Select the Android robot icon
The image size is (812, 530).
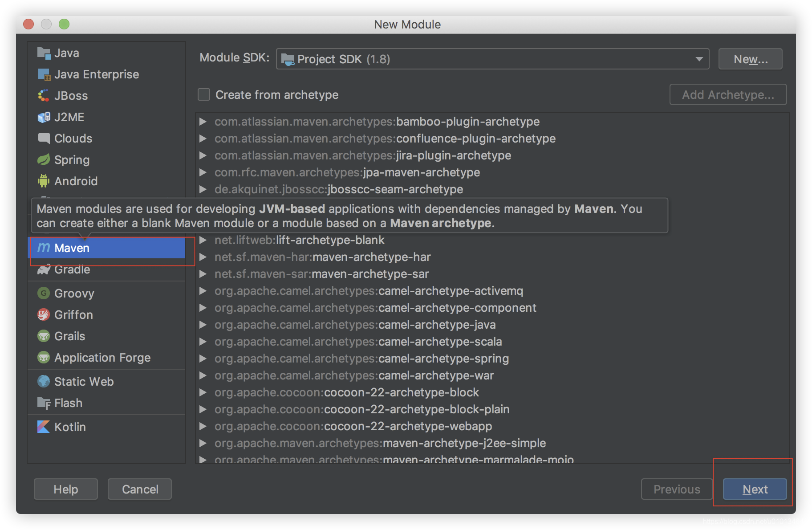click(x=44, y=181)
